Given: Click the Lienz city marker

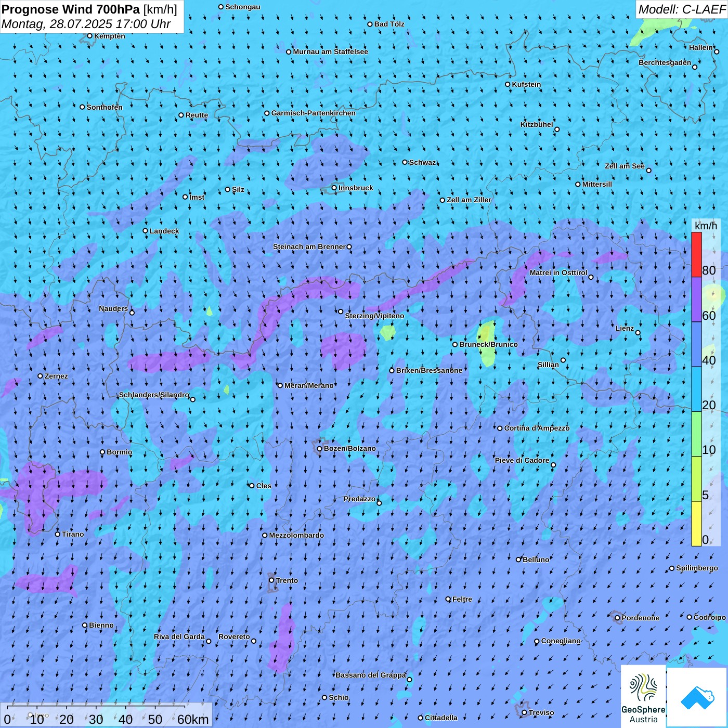Looking at the screenshot, I should point(638,333).
